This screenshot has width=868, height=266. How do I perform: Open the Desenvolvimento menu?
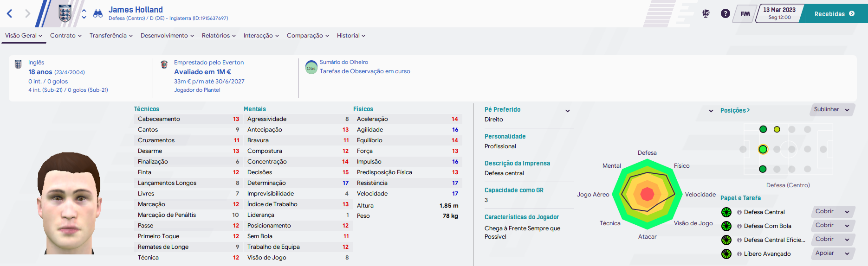point(168,36)
